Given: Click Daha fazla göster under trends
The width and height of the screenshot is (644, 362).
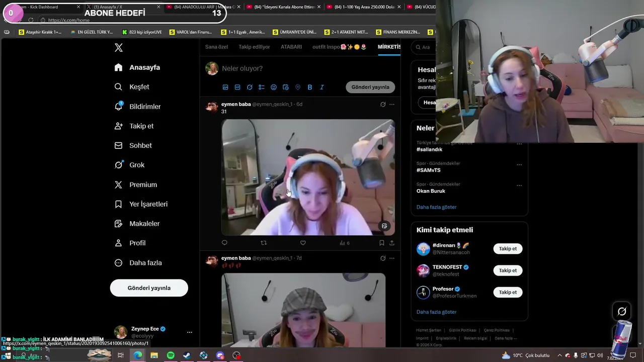Looking at the screenshot, I should (x=436, y=207).
